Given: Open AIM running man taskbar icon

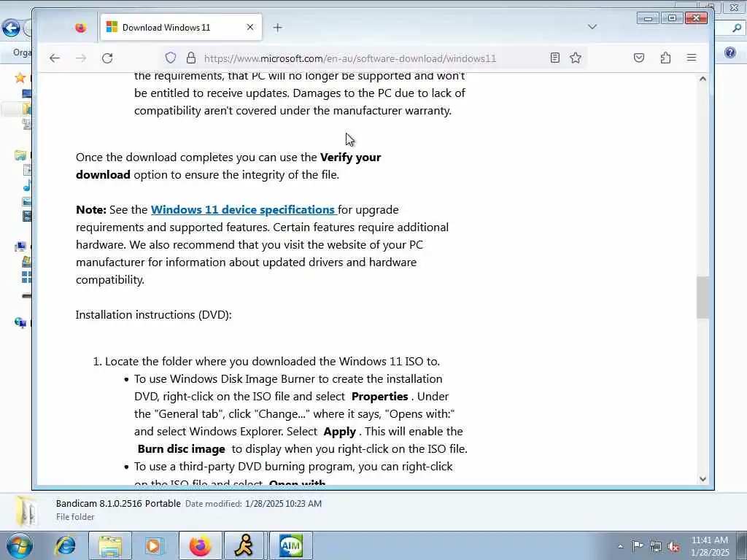Looking at the screenshot, I should 244,546.
